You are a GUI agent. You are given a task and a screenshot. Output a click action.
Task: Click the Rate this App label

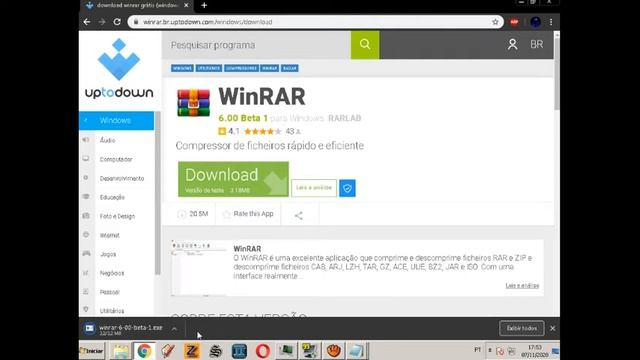[x=253, y=214]
